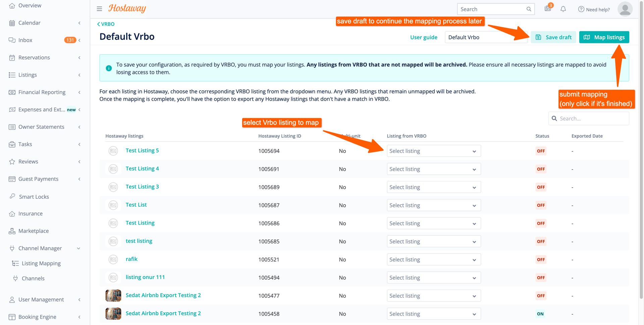Collapse the Channel Manager chevron

coord(78,248)
